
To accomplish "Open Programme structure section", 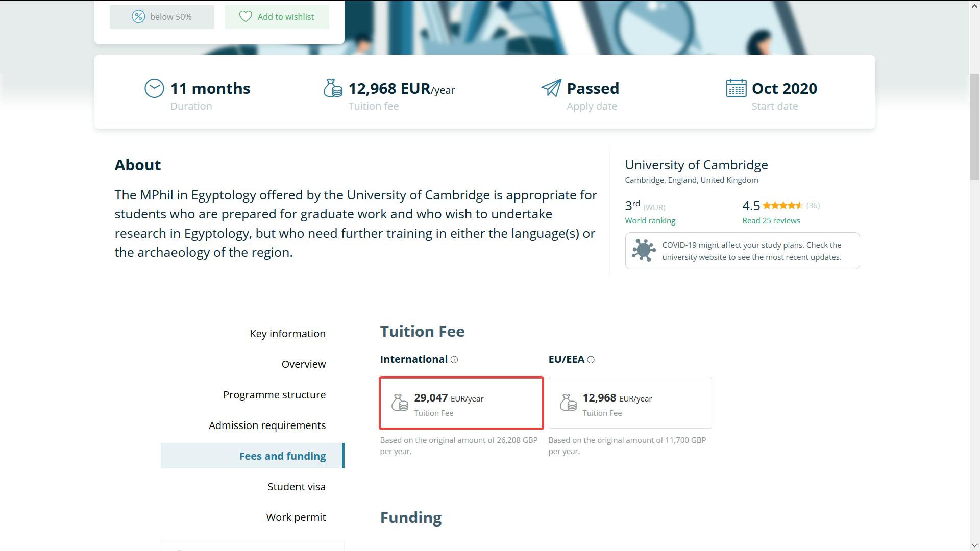I will tap(274, 395).
